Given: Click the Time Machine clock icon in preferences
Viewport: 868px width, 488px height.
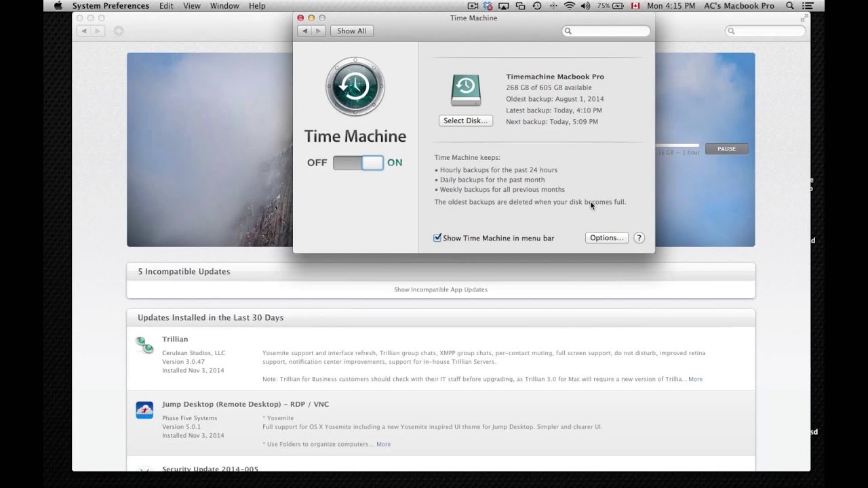Looking at the screenshot, I should click(x=355, y=87).
